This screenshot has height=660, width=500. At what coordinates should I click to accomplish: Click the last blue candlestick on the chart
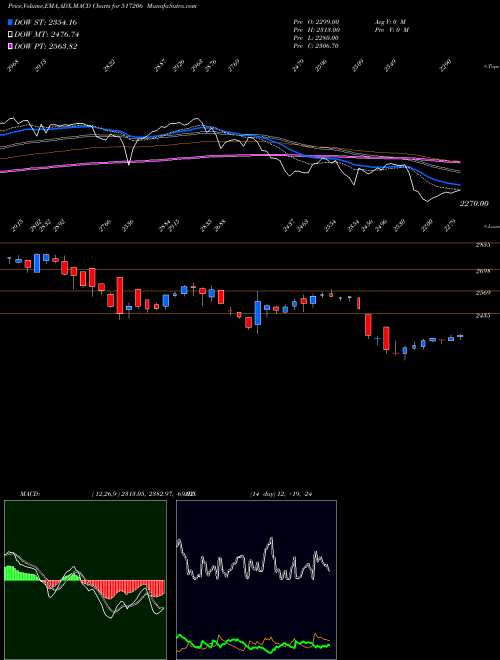[x=460, y=336]
